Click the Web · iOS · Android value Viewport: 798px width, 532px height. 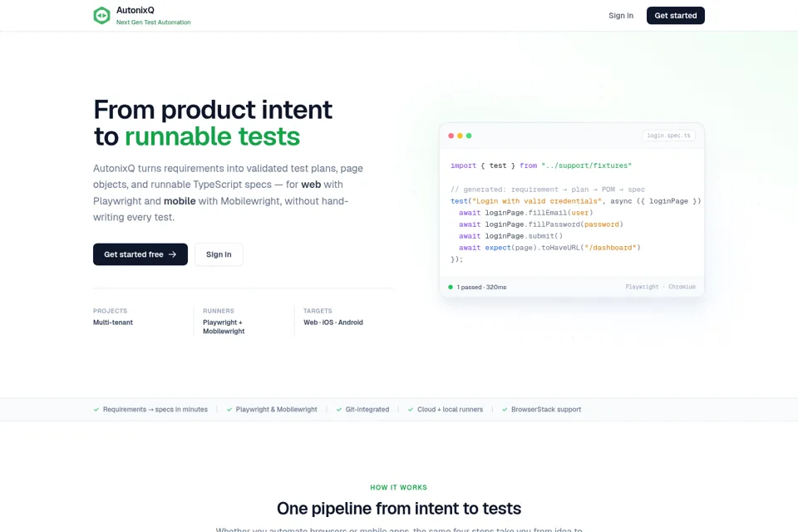pos(333,323)
